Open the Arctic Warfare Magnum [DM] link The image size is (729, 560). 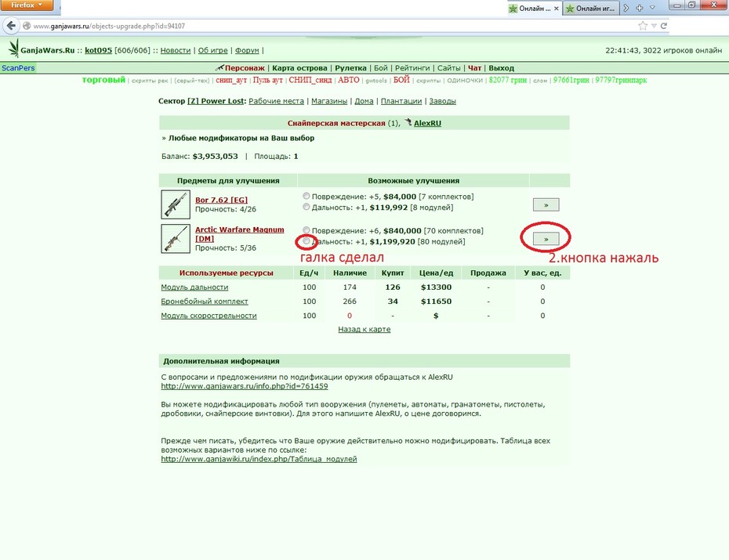coord(239,233)
